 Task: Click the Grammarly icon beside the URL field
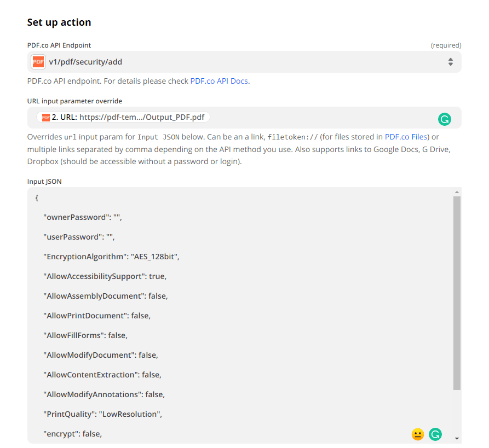point(445,119)
